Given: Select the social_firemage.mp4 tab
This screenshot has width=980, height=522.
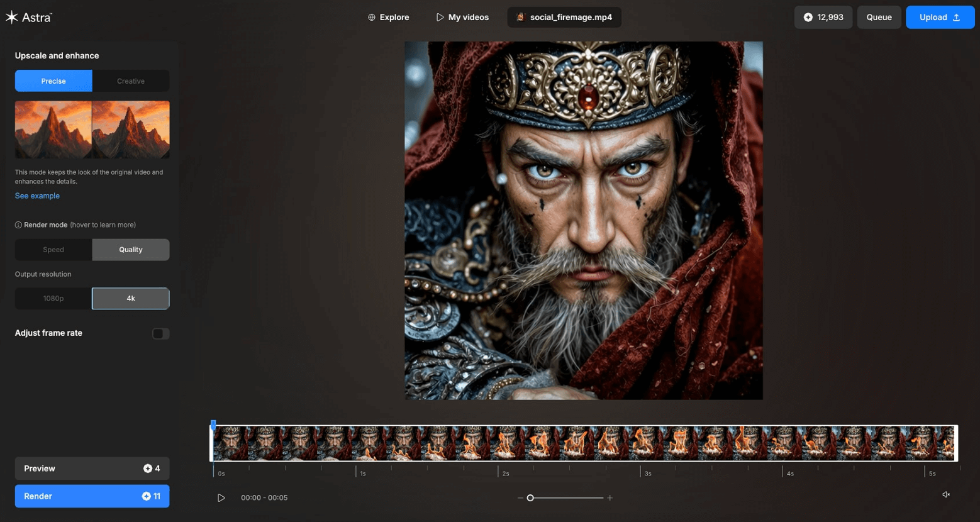Looking at the screenshot, I should coord(564,17).
